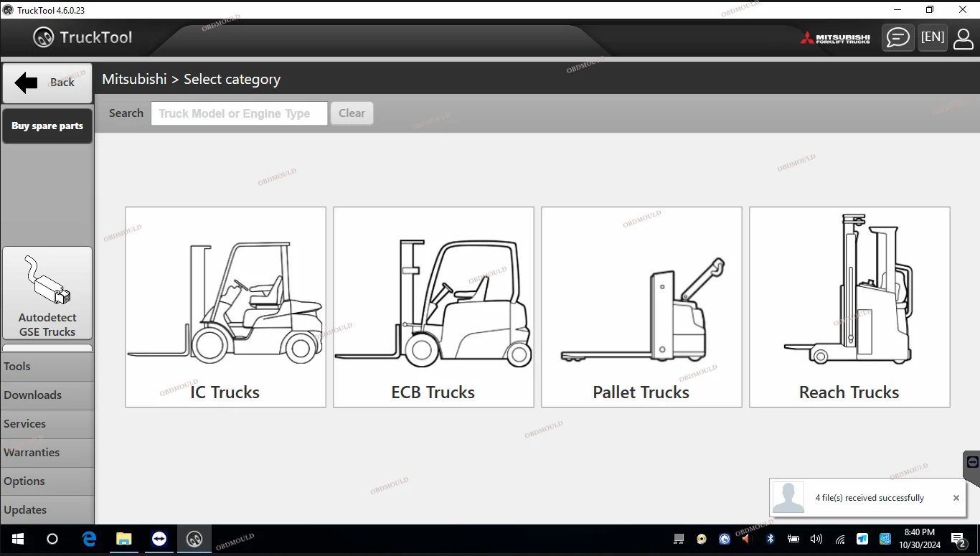Click the user account profile icon
The image size is (980, 556).
[963, 38]
